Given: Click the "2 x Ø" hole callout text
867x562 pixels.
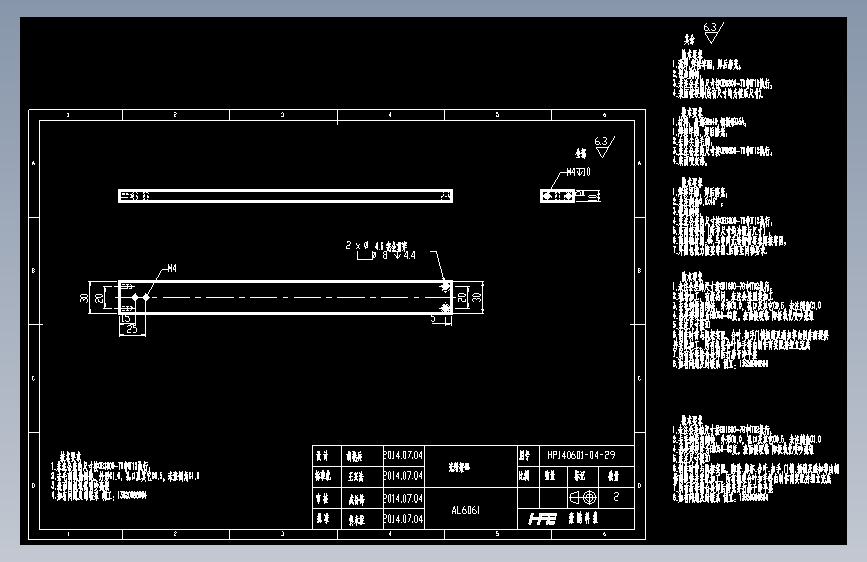Looking at the screenshot, I should pyautogui.click(x=357, y=245).
